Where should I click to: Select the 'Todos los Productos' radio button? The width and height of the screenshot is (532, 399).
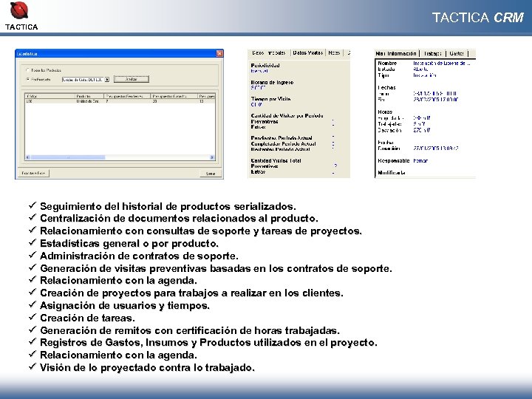pyautogui.click(x=28, y=70)
